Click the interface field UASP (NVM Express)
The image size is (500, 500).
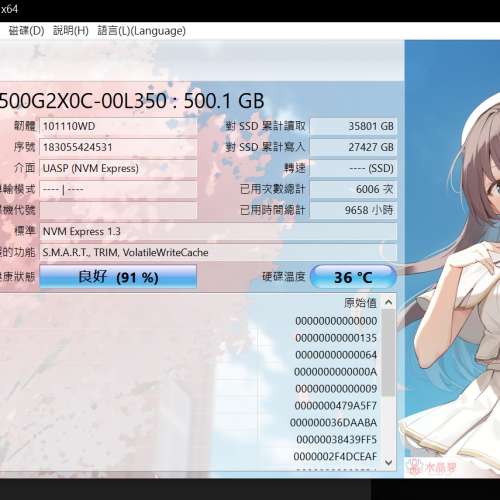118,168
